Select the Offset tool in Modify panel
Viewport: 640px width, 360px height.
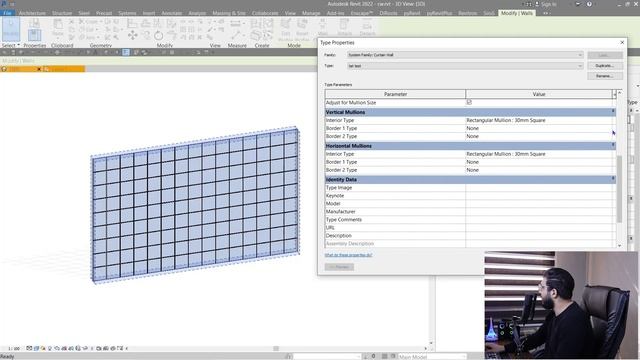tap(146, 24)
